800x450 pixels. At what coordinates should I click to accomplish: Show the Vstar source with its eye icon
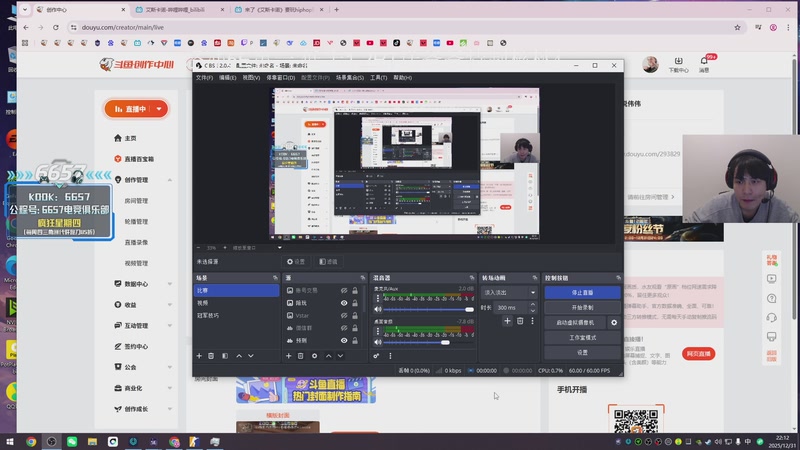344,315
